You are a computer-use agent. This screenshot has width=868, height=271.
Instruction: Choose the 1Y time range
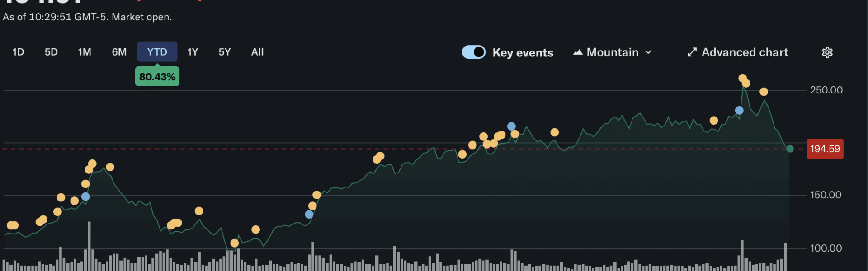tap(193, 52)
